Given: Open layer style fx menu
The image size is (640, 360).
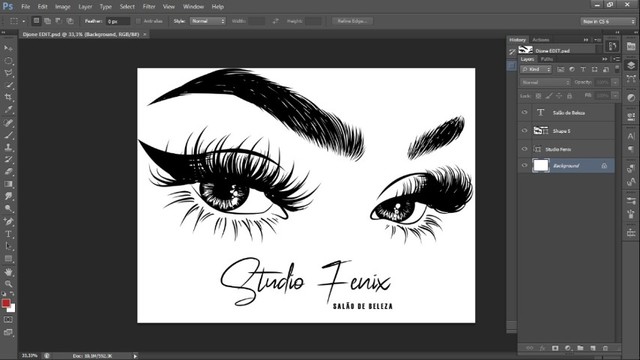Looking at the screenshot, I should coord(542,348).
